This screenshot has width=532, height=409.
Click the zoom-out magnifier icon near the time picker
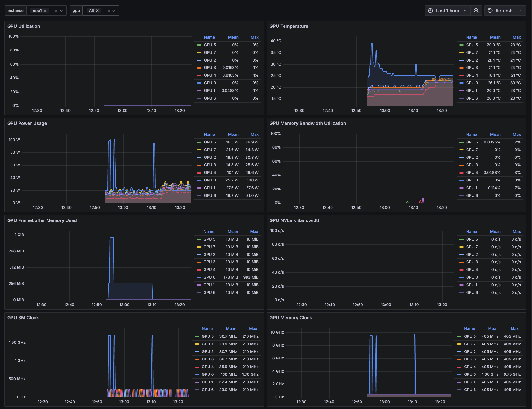coord(476,11)
